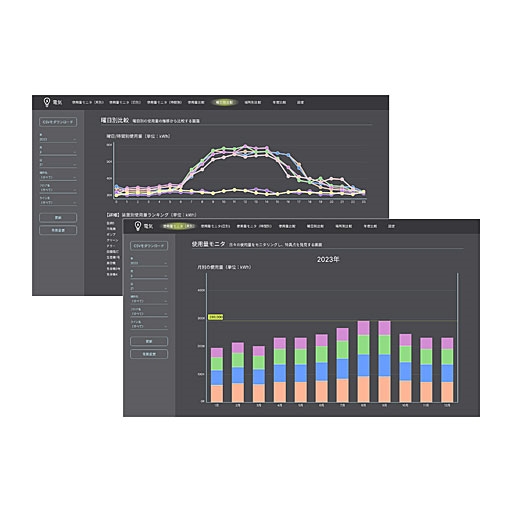Viewport: 512px width, 512px height.
Task: Open 使用量モニタ(日別) tab in front window
Action: (x=215, y=226)
